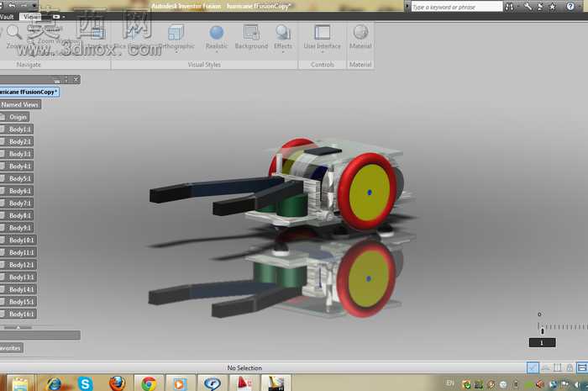Click the keyword search input field

[x=456, y=7]
